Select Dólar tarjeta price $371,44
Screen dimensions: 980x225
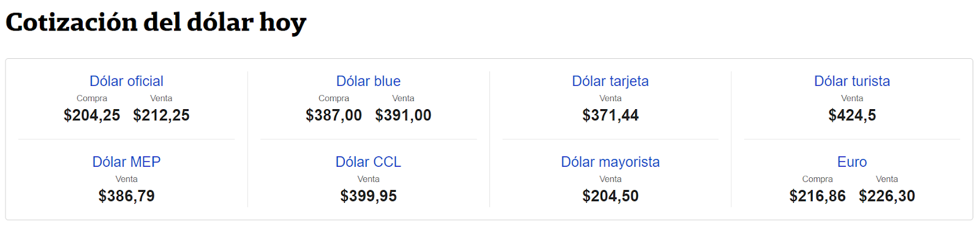610,115
